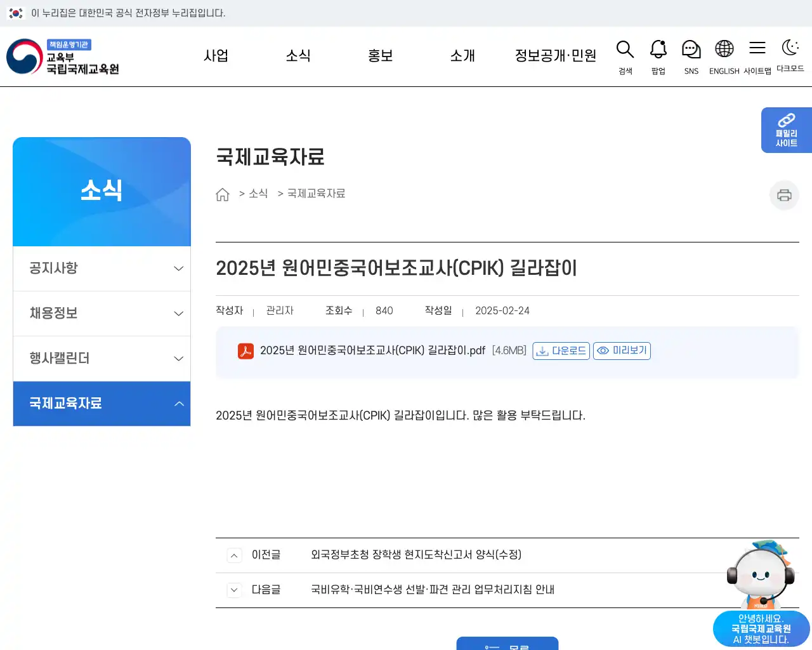This screenshot has height=650, width=812.
Task: Open the family site link button
Action: click(787, 130)
